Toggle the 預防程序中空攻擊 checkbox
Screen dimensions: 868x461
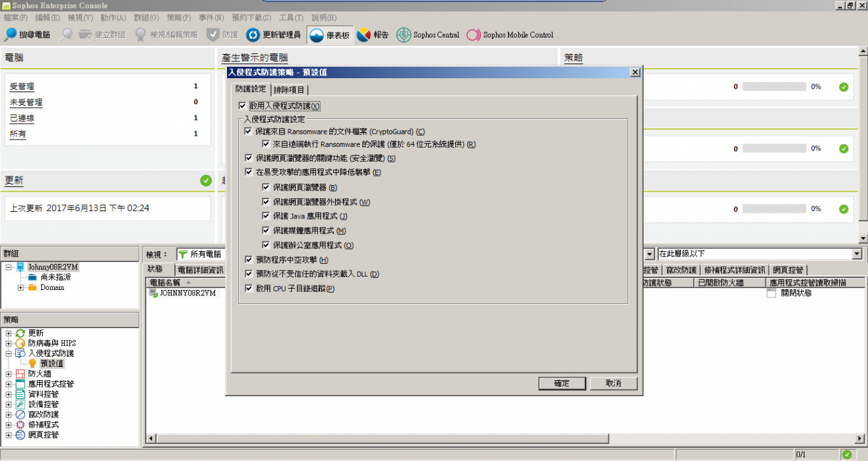[249, 260]
